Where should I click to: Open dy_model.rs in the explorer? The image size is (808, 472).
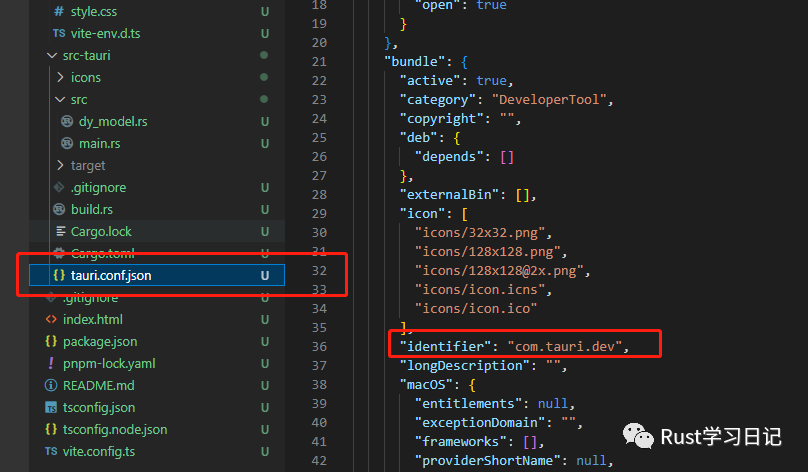coord(113,122)
